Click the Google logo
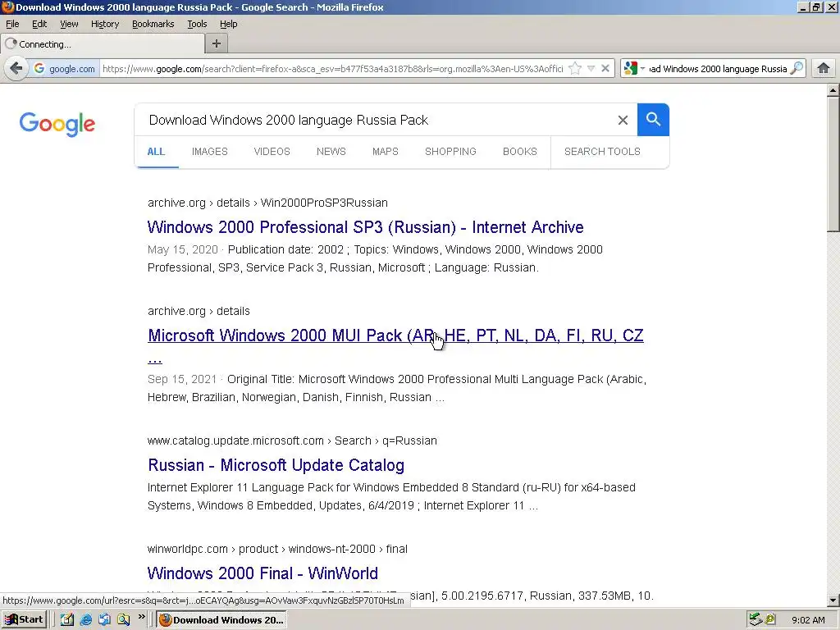This screenshot has height=630, width=840. 57,125
